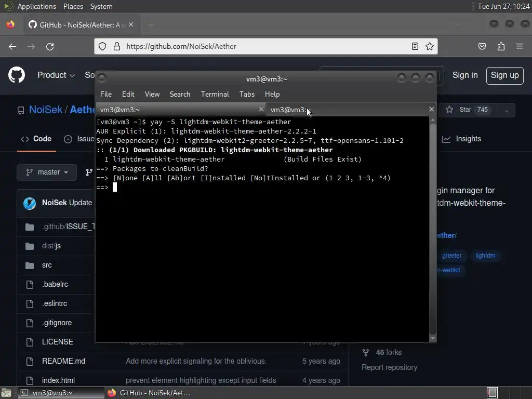532x399 pixels.
Task: Click Report repository link
Action: click(389, 367)
